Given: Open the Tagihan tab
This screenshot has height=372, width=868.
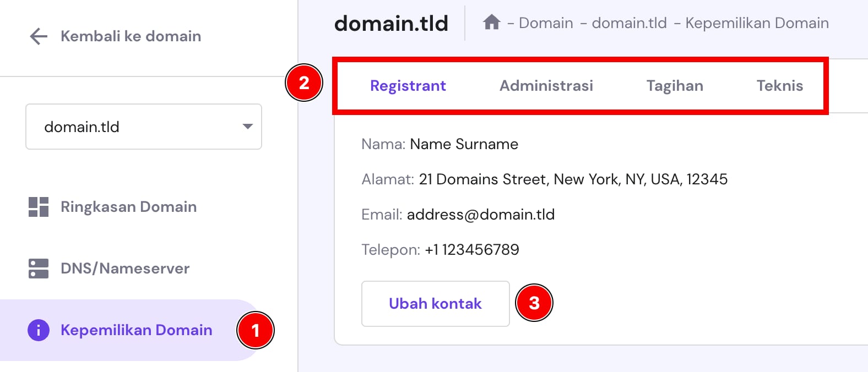Looking at the screenshot, I should coord(675,86).
